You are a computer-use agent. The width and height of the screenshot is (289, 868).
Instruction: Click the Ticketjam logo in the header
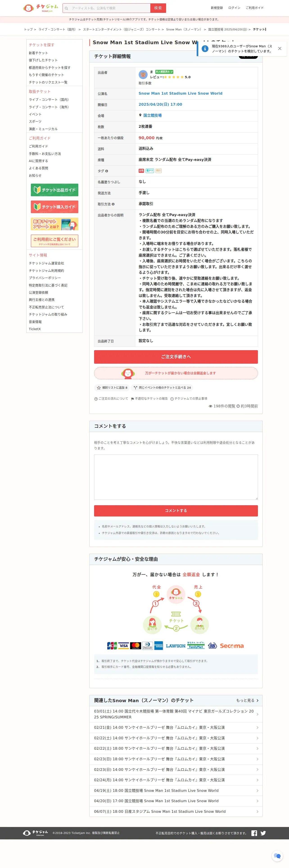tap(41, 8)
